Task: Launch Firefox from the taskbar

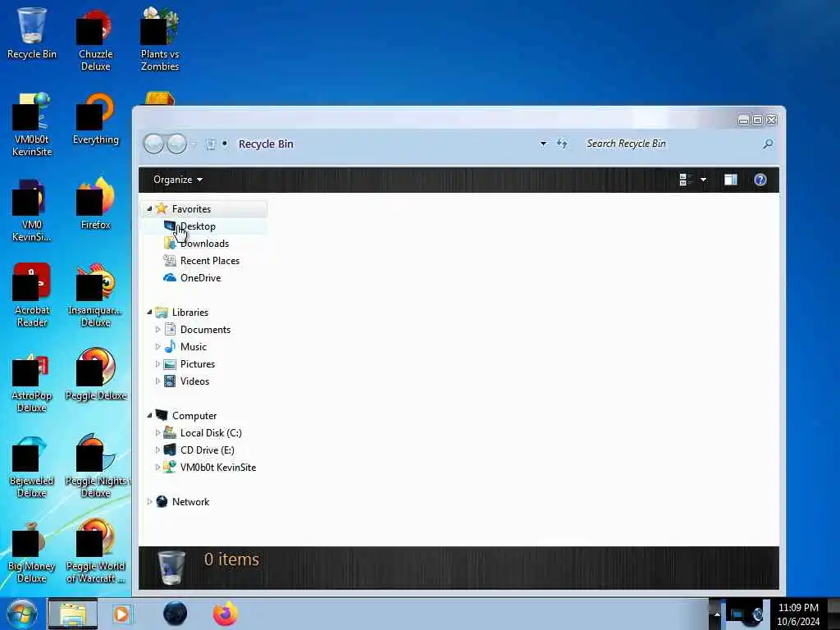Action: coord(226,614)
